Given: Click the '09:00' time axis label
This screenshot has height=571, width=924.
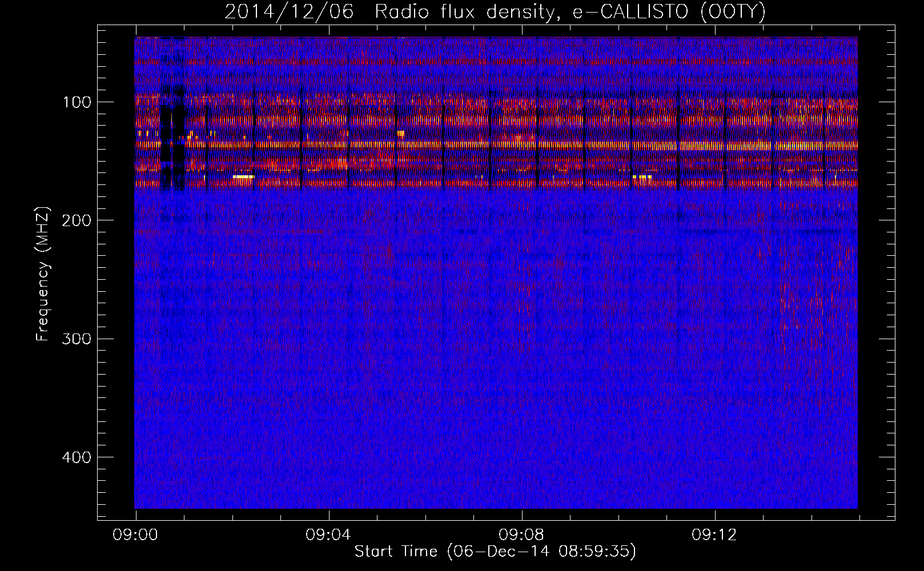Looking at the screenshot, I should click(135, 535).
